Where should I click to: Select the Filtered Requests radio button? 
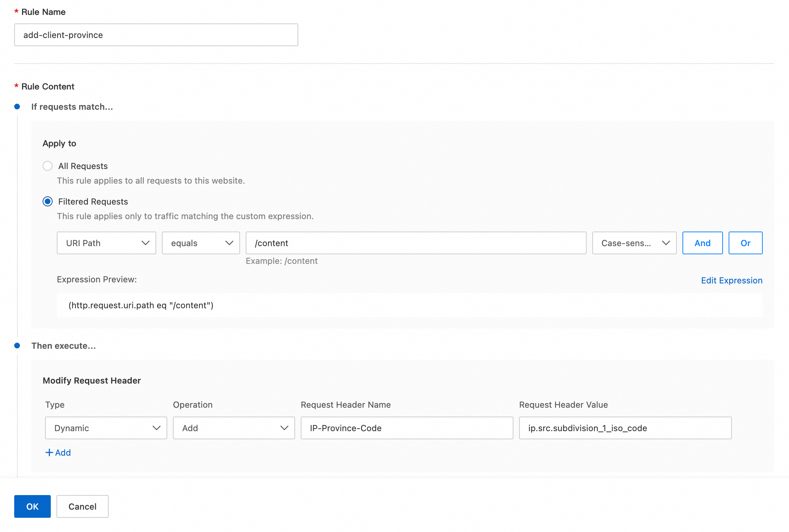click(48, 201)
